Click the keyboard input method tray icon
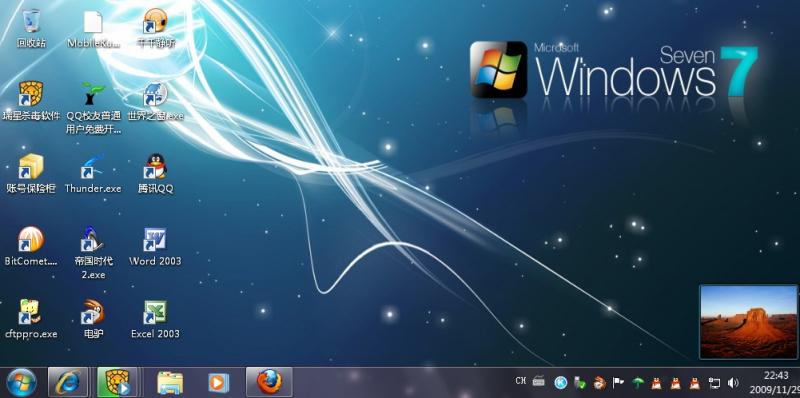Viewport: 800px width, 398px height. 539,381
